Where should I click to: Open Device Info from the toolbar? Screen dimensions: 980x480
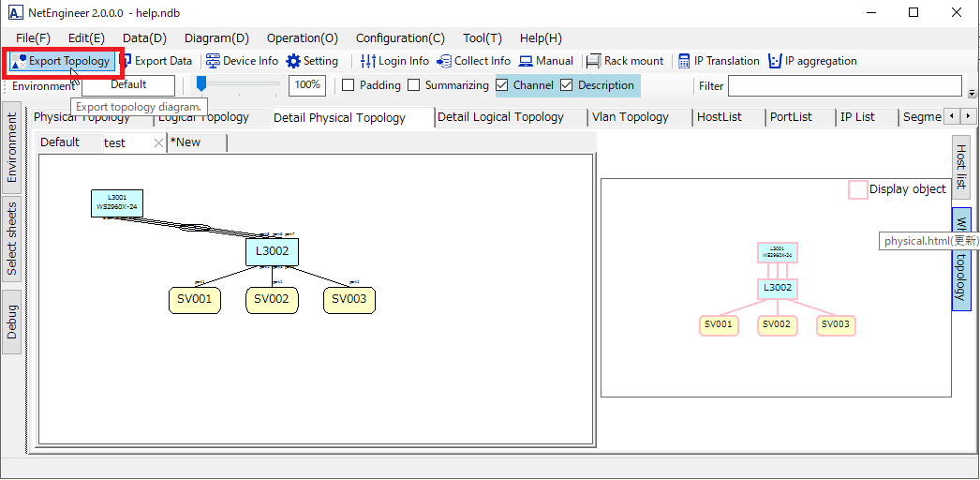tap(213, 61)
